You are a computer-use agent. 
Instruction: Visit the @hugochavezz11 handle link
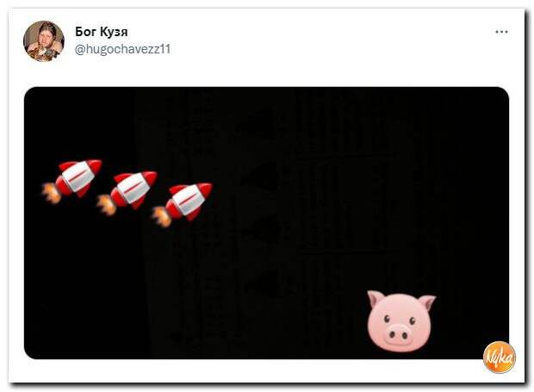point(122,49)
